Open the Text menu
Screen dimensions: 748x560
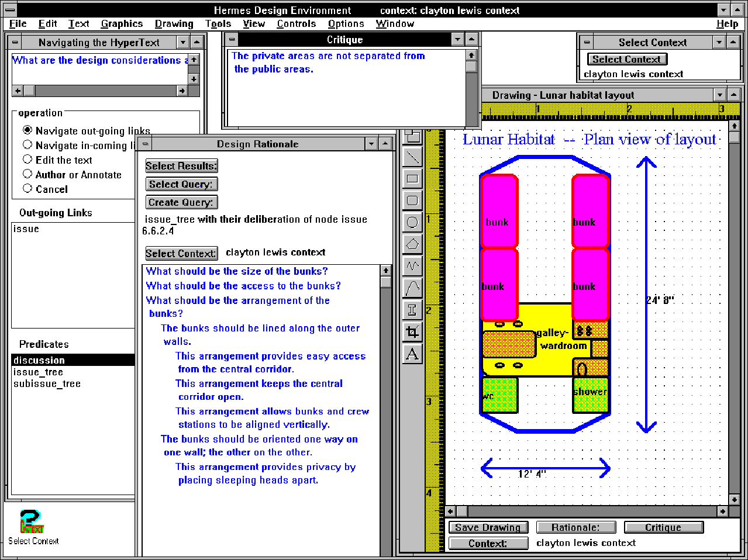[x=79, y=23]
